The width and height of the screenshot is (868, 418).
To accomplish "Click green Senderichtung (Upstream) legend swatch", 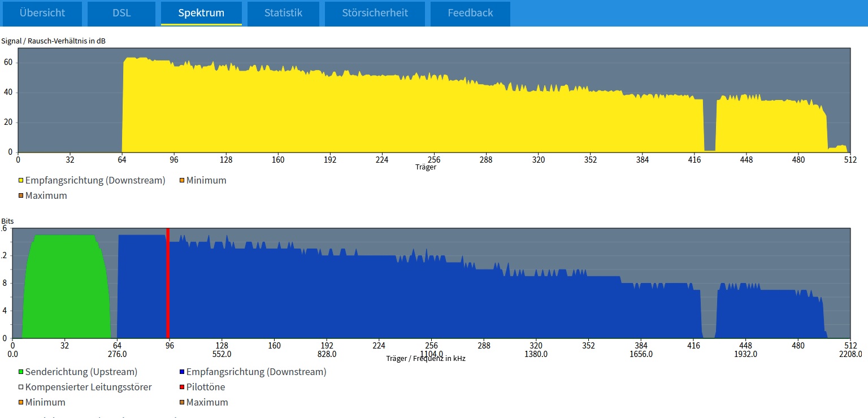I will (21, 372).
